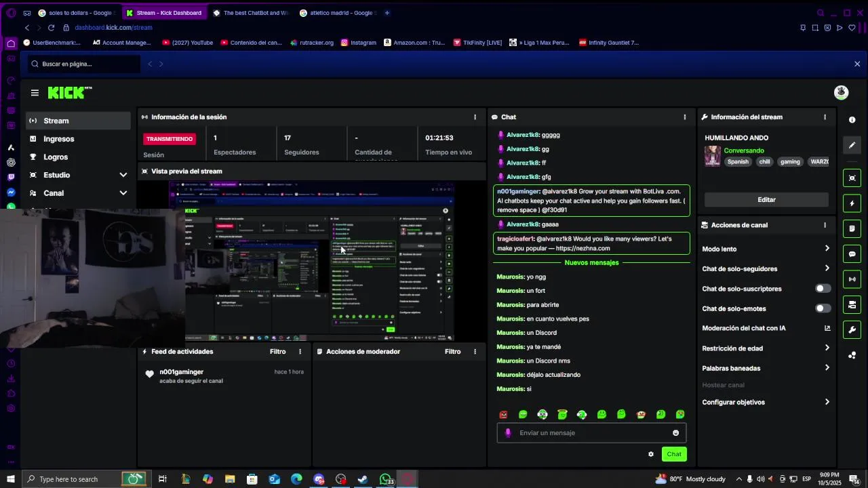Click the weather widget in taskbar

[x=690, y=479]
